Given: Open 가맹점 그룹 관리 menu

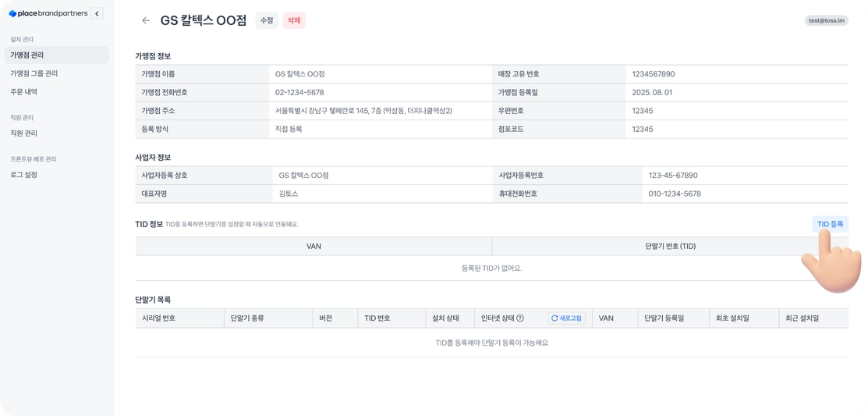Looking at the screenshot, I should [34, 73].
